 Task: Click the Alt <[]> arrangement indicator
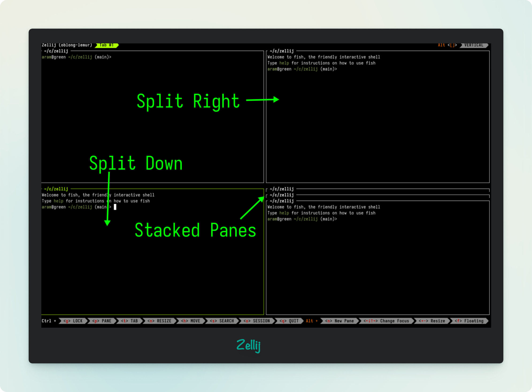[448, 45]
